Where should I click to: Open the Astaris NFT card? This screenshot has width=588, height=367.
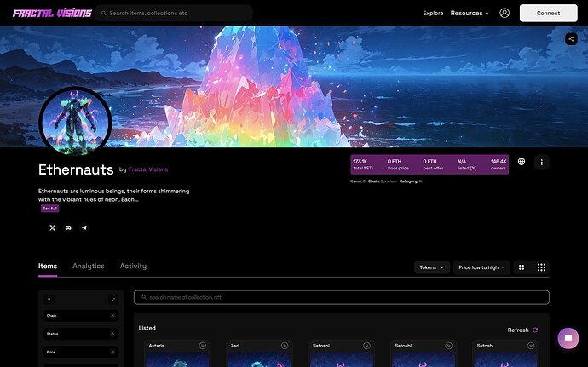[177, 353]
